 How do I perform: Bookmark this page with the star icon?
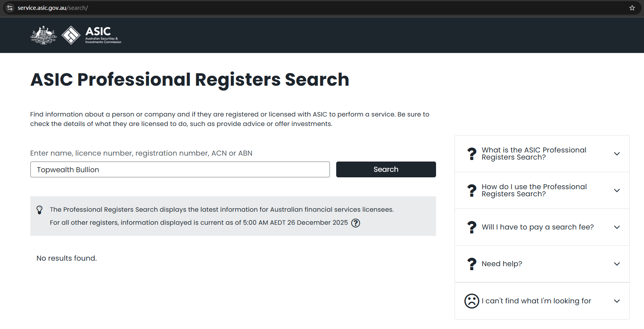pyautogui.click(x=632, y=8)
